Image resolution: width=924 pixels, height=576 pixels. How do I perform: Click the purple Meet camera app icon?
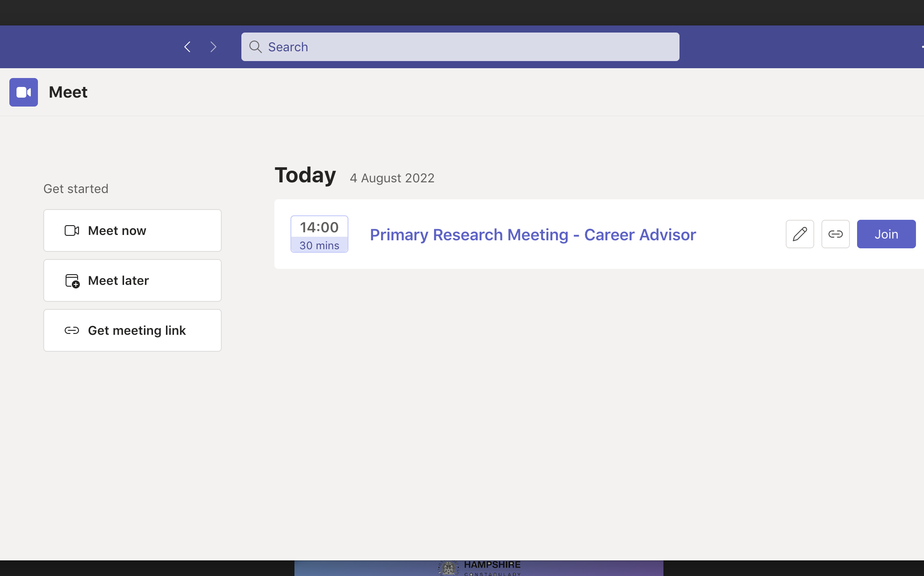click(x=24, y=92)
